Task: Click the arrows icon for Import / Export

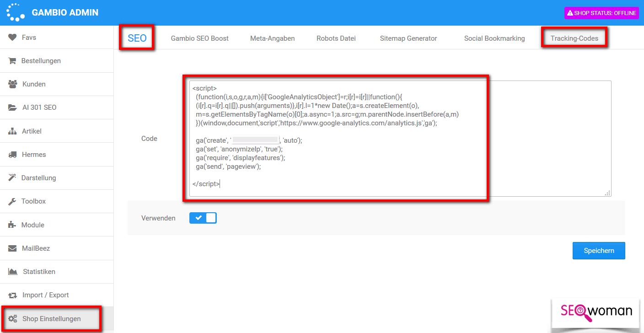Action: click(13, 295)
